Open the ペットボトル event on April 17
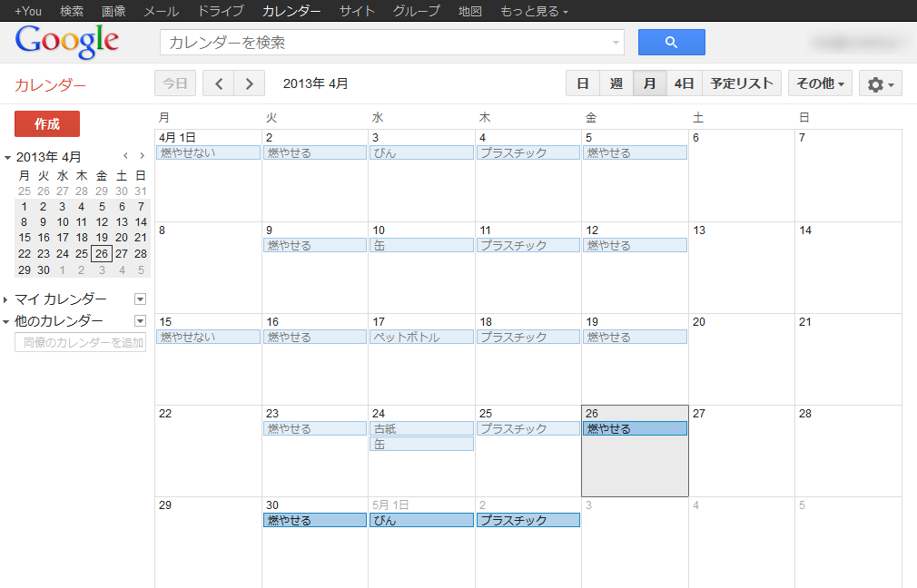The width and height of the screenshot is (917, 588). [420, 337]
